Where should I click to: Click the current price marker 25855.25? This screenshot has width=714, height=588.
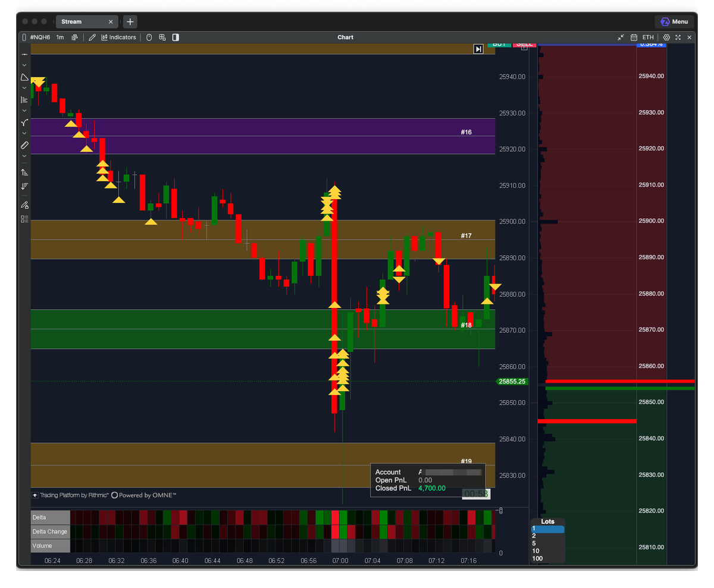(512, 382)
